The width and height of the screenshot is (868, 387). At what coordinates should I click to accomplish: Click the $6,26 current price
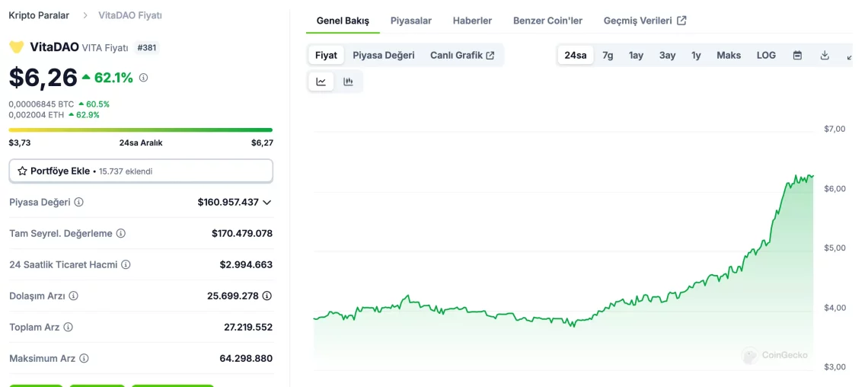click(x=43, y=78)
